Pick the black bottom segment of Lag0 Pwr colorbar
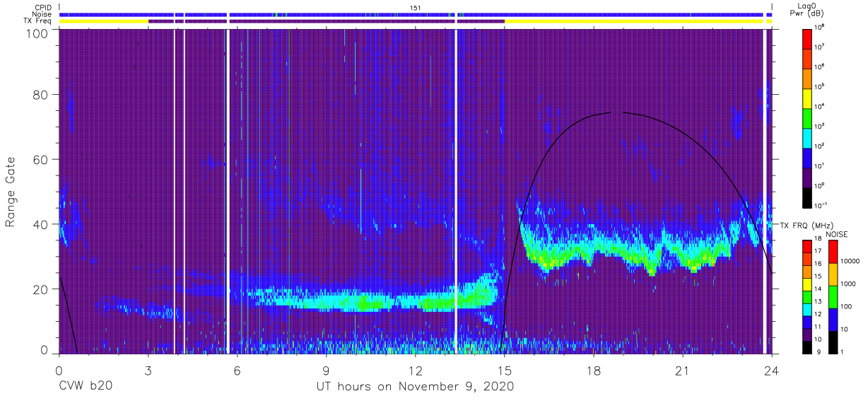 (x=807, y=198)
